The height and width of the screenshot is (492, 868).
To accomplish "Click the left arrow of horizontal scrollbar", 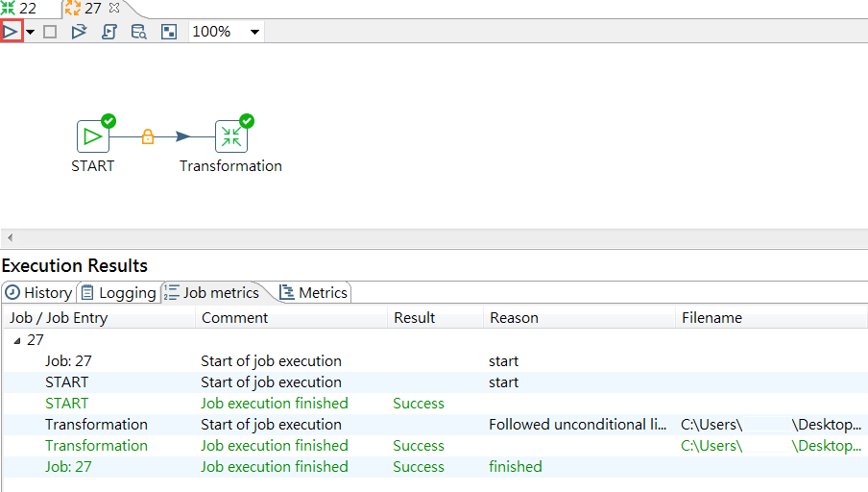I will click(x=9, y=237).
